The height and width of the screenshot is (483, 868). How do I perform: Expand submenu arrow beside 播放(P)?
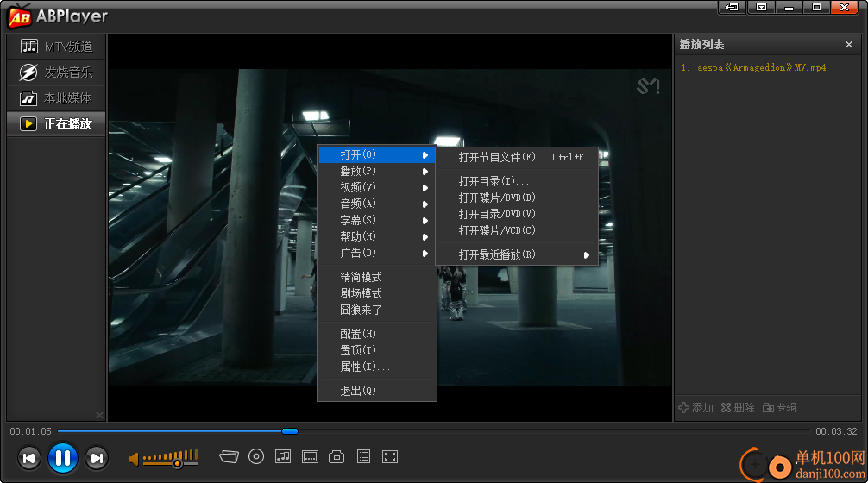click(x=425, y=172)
